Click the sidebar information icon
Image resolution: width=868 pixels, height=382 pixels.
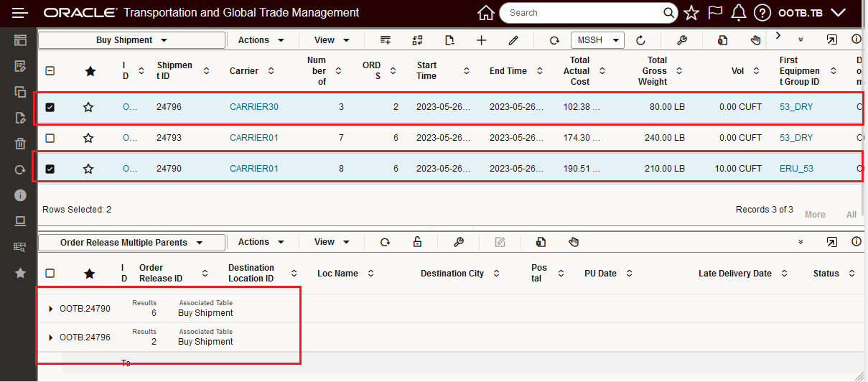pyautogui.click(x=20, y=195)
